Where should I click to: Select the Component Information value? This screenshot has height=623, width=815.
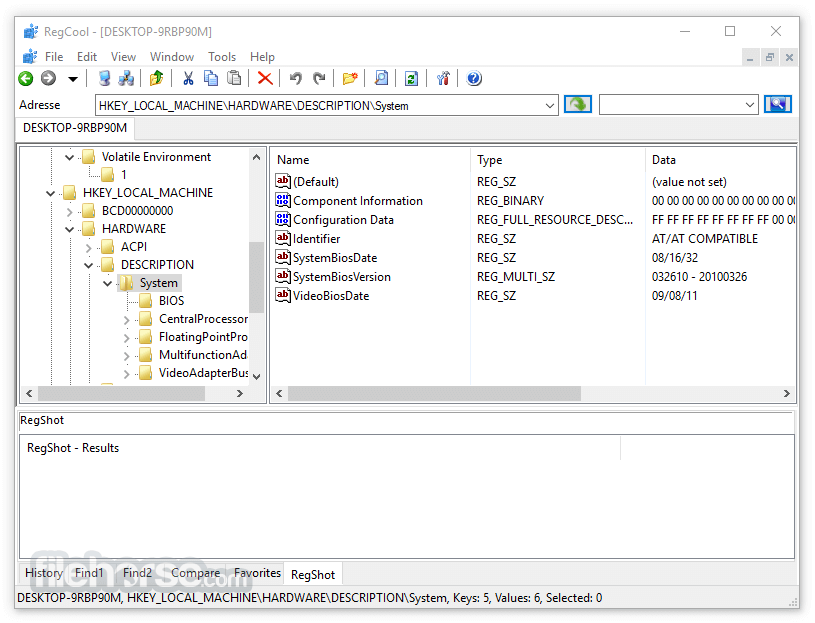[358, 201]
